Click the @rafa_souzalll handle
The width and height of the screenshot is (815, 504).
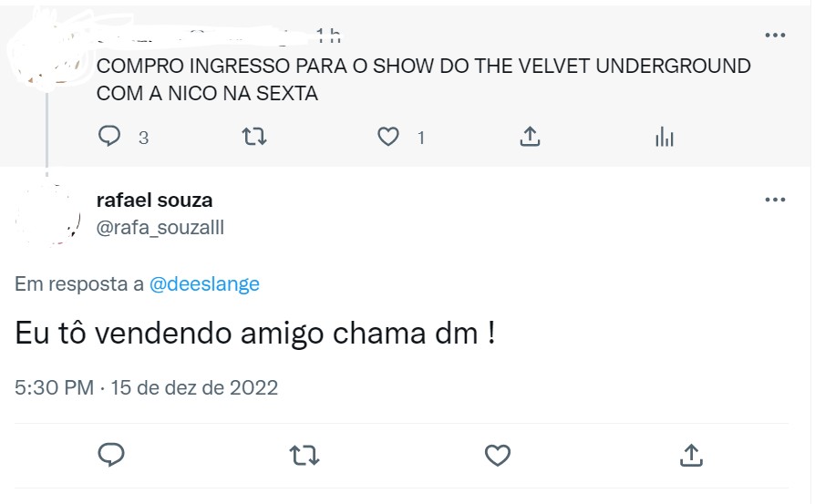160,228
